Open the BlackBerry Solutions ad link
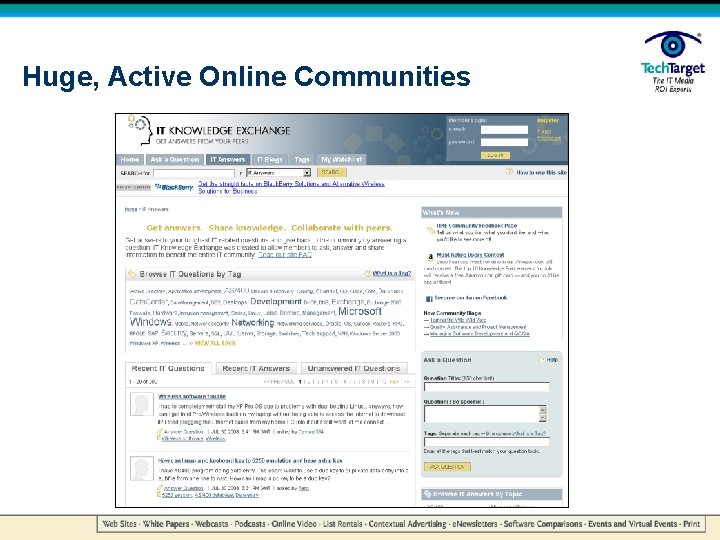Image resolution: width=720 pixels, height=540 pixels. [x=291, y=187]
